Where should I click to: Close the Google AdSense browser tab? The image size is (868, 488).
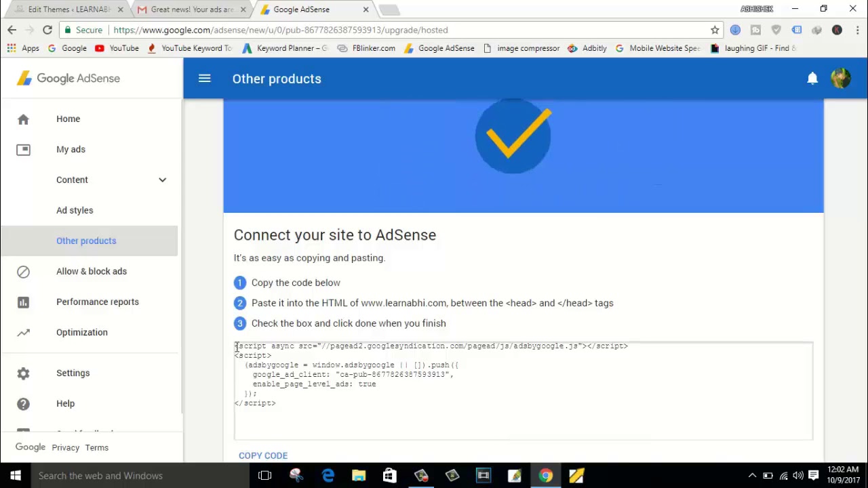(x=366, y=9)
